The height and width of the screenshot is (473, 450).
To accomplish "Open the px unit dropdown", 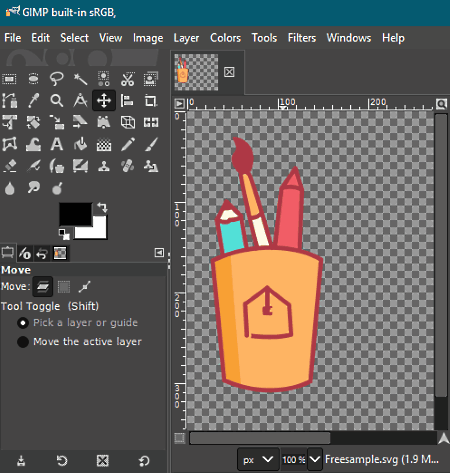I will point(258,460).
